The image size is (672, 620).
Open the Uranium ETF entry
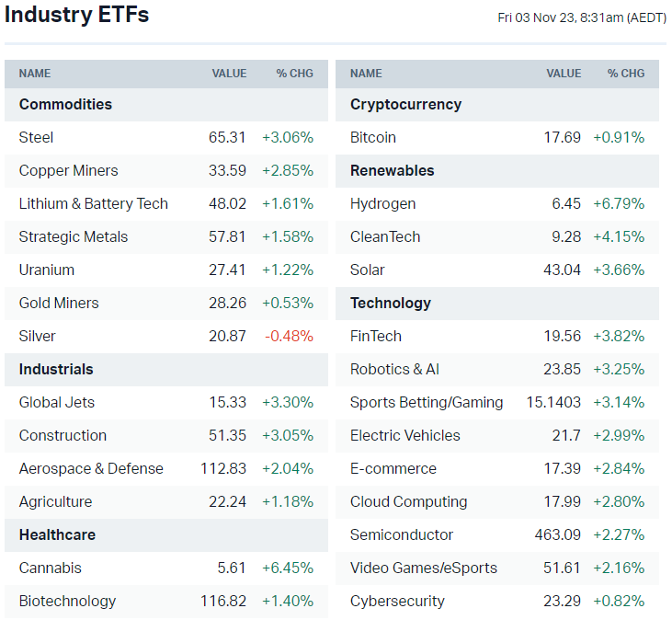[x=47, y=270]
